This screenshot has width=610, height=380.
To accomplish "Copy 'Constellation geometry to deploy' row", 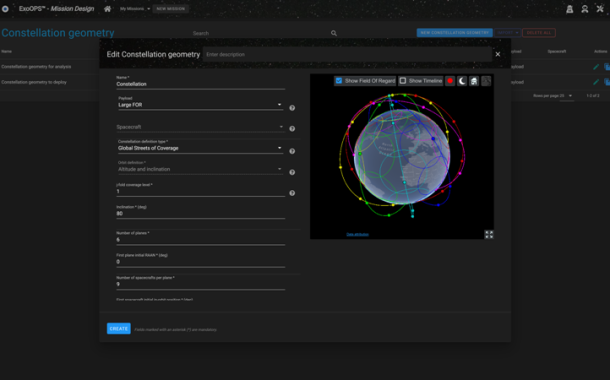I will [607, 82].
